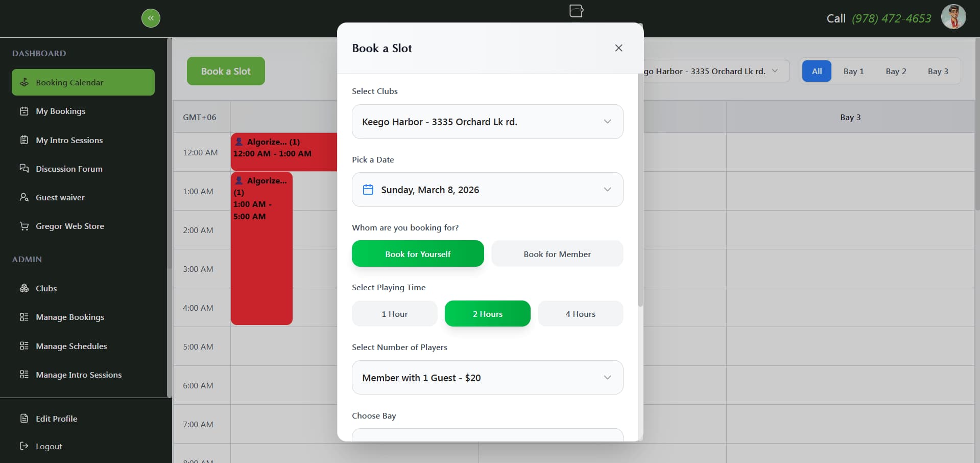The height and width of the screenshot is (463, 980).
Task: Click the Manage Intro Sessions list icon
Action: click(x=24, y=375)
